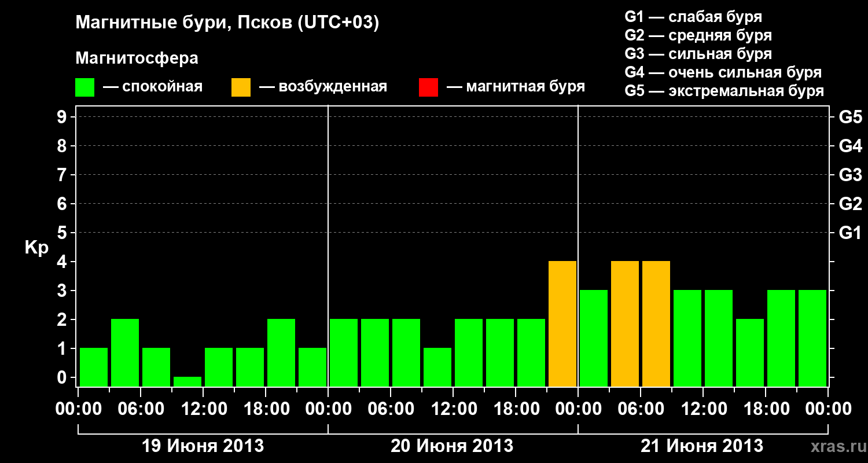Click the 'G4 — очень сильная буря' legend line
This screenshot has width=868, height=463.
(723, 72)
